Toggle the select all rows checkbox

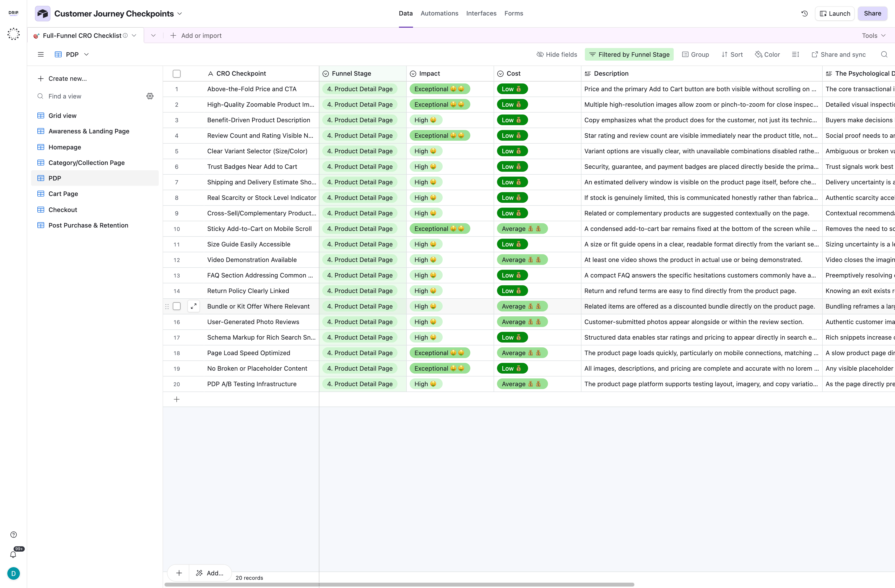coord(177,74)
